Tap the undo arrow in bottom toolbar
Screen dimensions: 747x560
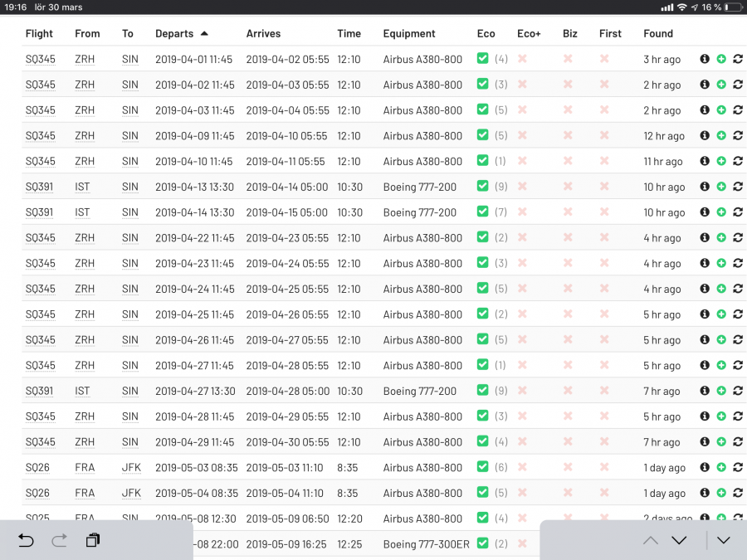pos(26,540)
